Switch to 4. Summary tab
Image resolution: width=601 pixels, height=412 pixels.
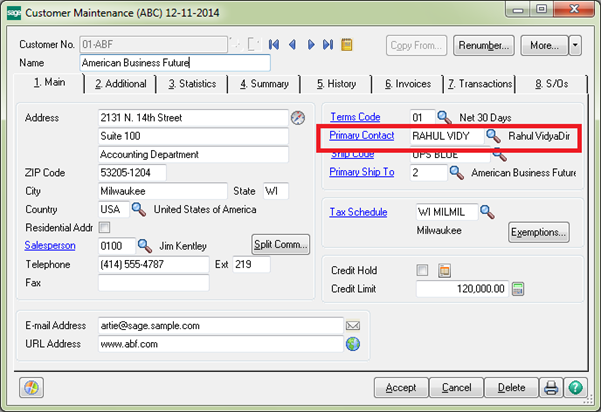264,84
